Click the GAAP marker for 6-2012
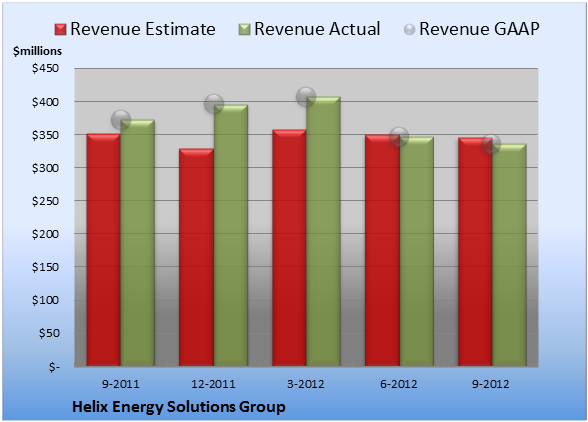Viewport: 588px width, 422px height. pyautogui.click(x=399, y=137)
